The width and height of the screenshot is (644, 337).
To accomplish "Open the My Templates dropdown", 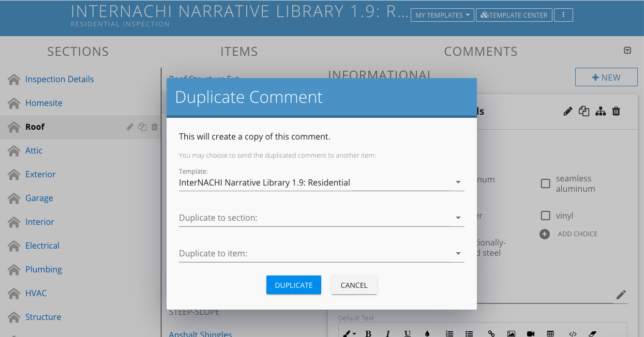I will point(442,15).
